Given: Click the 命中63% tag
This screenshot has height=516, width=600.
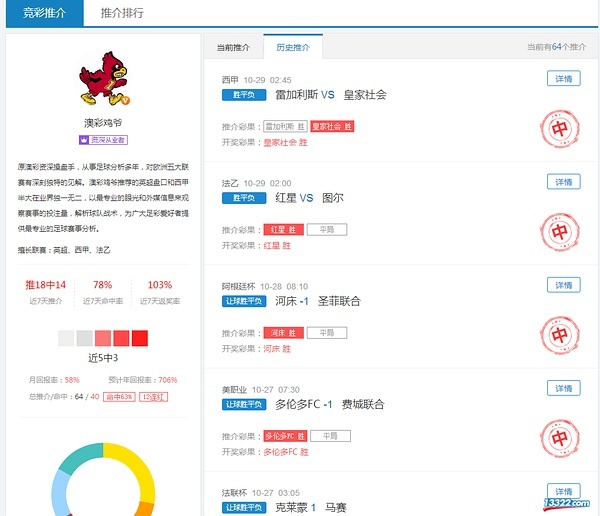Looking at the screenshot, I should 119,397.
